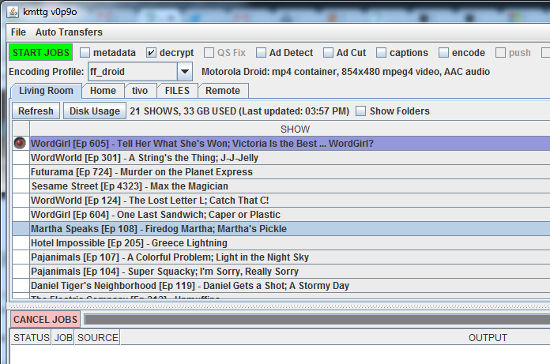Click the 21 SHOWS, 33 GB USED status text
550x364 pixels.
click(240, 111)
